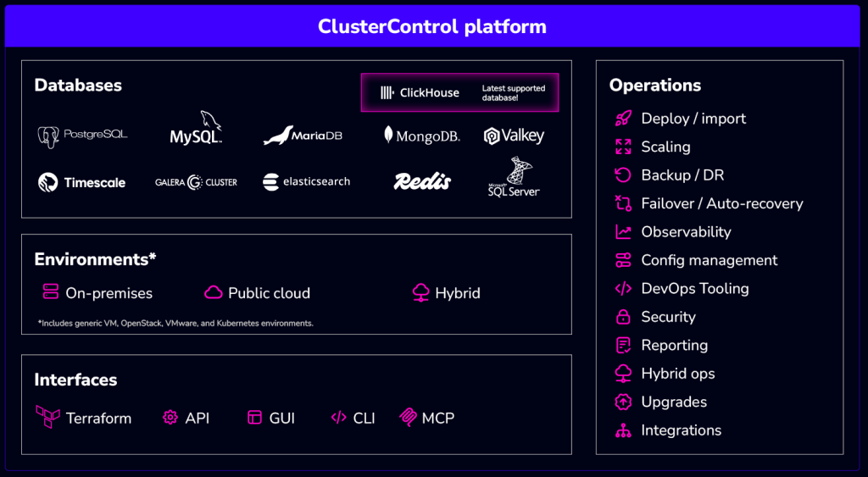The image size is (868, 477).
Task: Click the "Security" text
Action: 669,317
